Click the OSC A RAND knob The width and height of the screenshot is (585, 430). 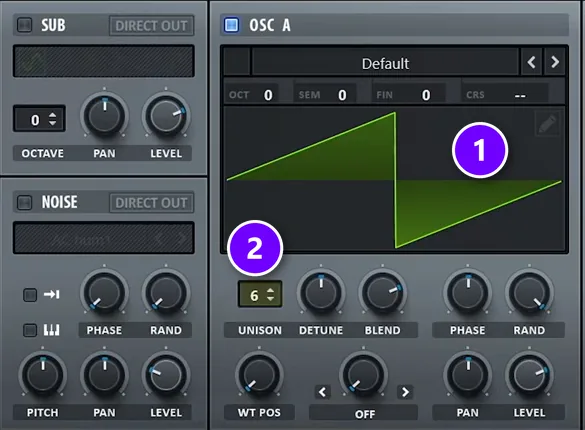(x=529, y=292)
